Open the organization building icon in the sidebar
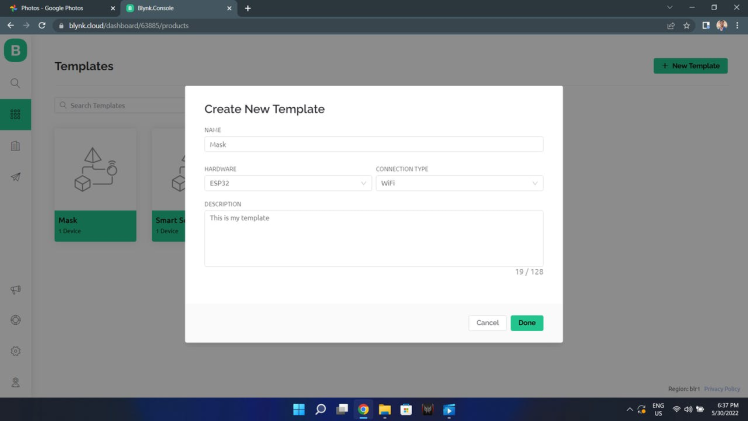 click(15, 146)
